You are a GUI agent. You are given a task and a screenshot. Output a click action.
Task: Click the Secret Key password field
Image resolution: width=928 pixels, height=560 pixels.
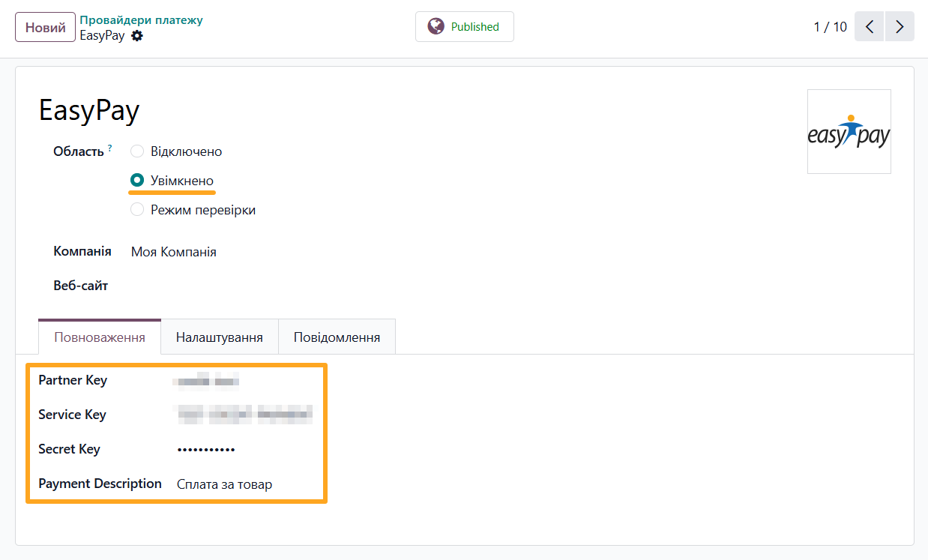206,450
